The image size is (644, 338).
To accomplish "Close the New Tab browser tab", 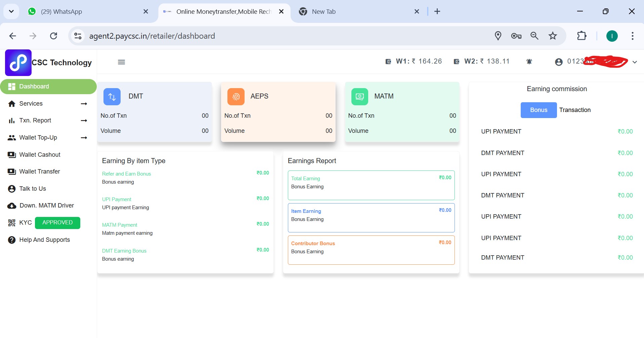I will [x=417, y=11].
